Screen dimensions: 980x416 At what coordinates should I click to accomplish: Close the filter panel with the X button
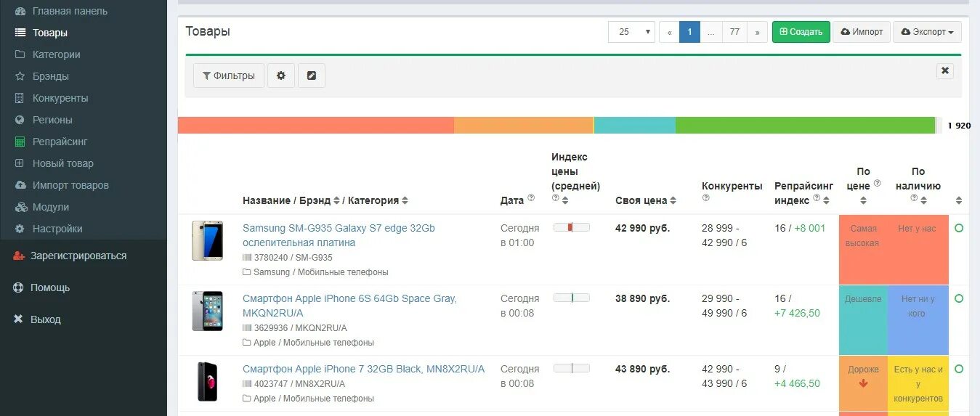tap(944, 70)
